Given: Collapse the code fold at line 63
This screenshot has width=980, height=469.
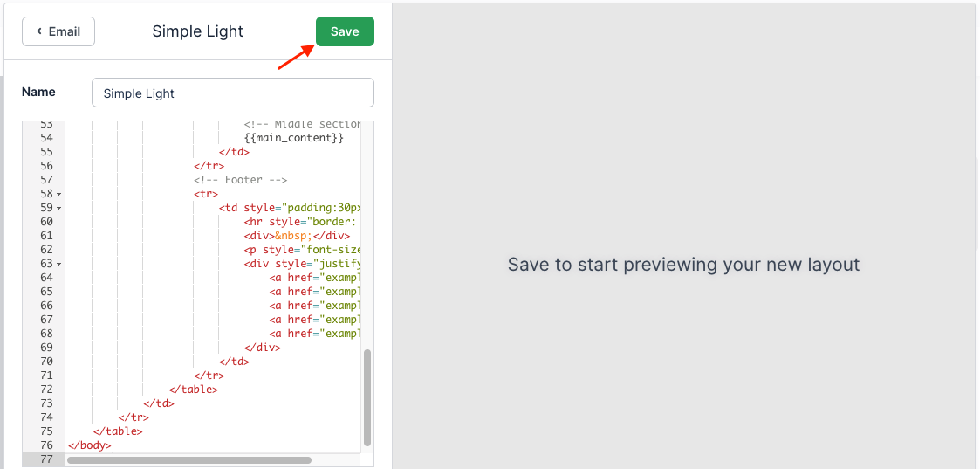Looking at the screenshot, I should click(x=58, y=265).
